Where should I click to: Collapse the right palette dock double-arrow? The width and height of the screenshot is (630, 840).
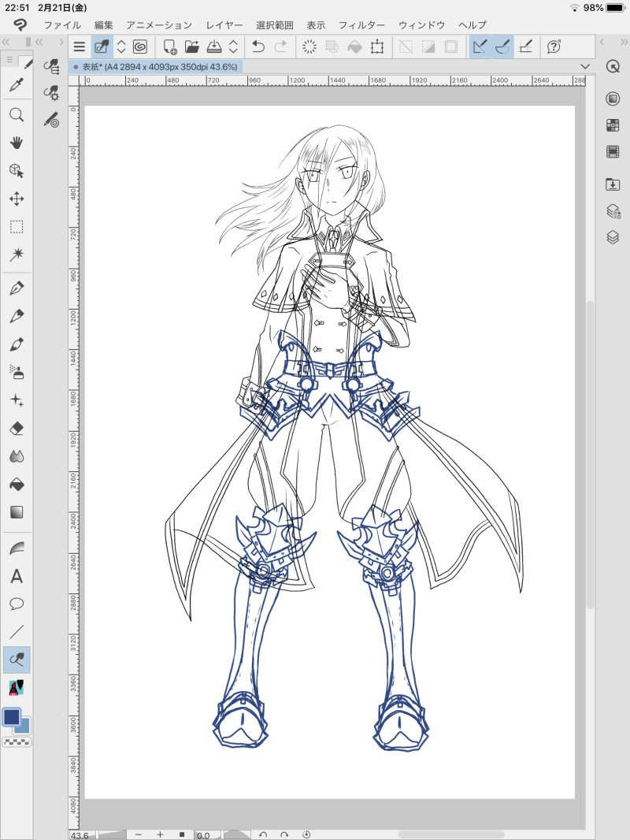[x=624, y=42]
